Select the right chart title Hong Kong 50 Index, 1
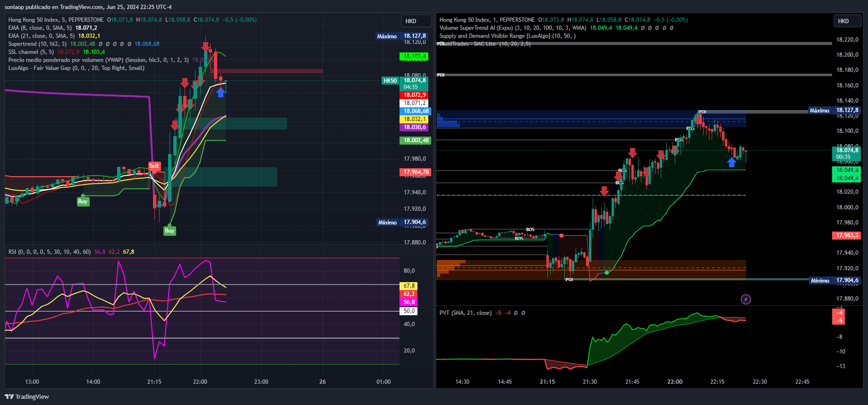Screen dimensions: 868x405 tap(487, 20)
